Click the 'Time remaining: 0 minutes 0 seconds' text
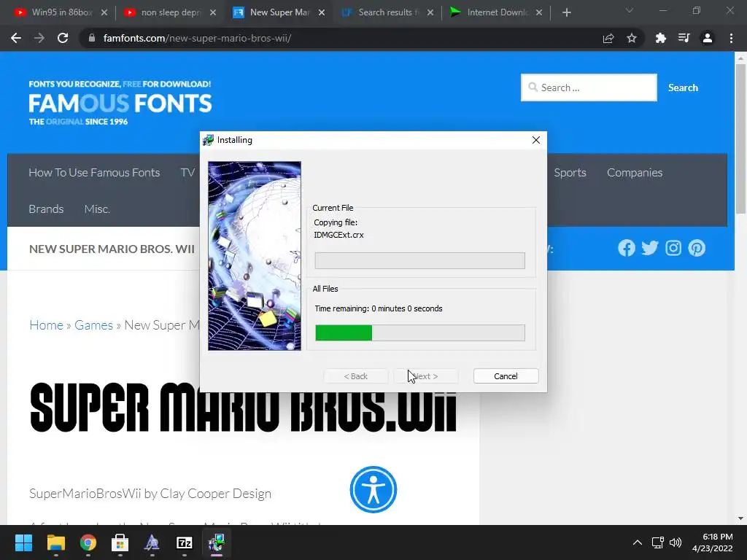This screenshot has height=560, width=747. click(x=379, y=308)
